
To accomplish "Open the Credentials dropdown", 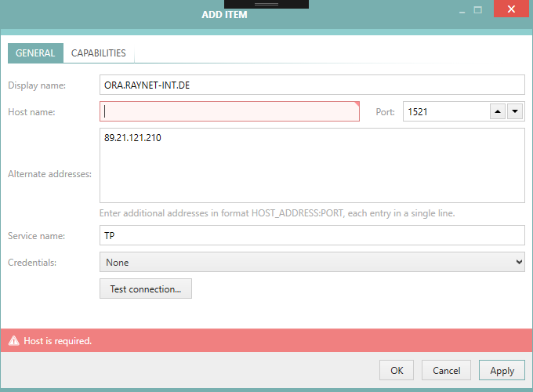I will (312, 262).
